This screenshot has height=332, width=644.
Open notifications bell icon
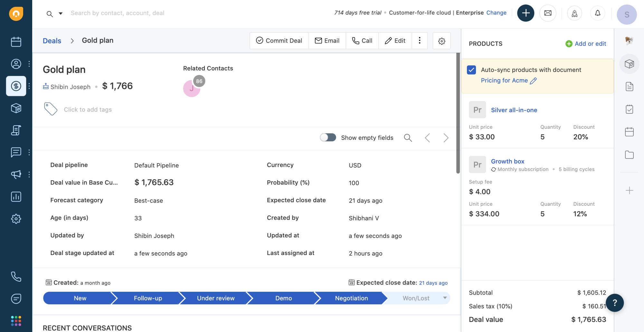(598, 13)
